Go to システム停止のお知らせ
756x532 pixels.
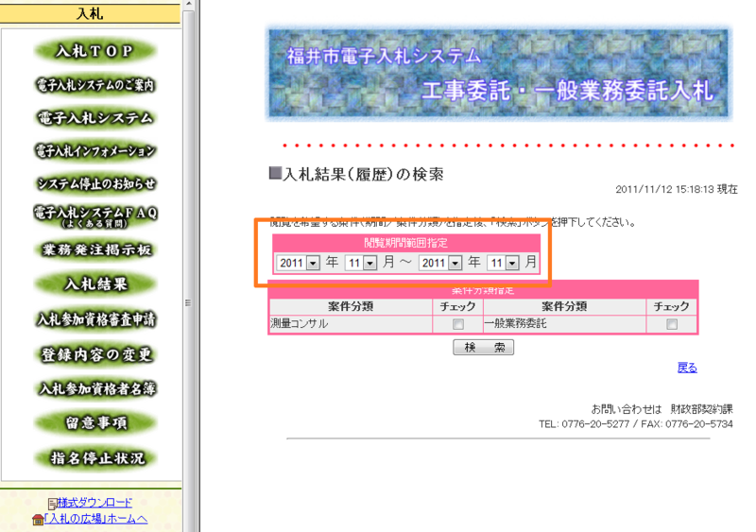tap(96, 183)
